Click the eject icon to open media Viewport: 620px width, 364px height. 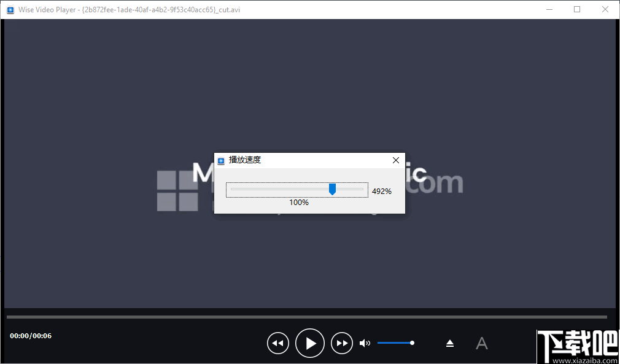pyautogui.click(x=450, y=344)
